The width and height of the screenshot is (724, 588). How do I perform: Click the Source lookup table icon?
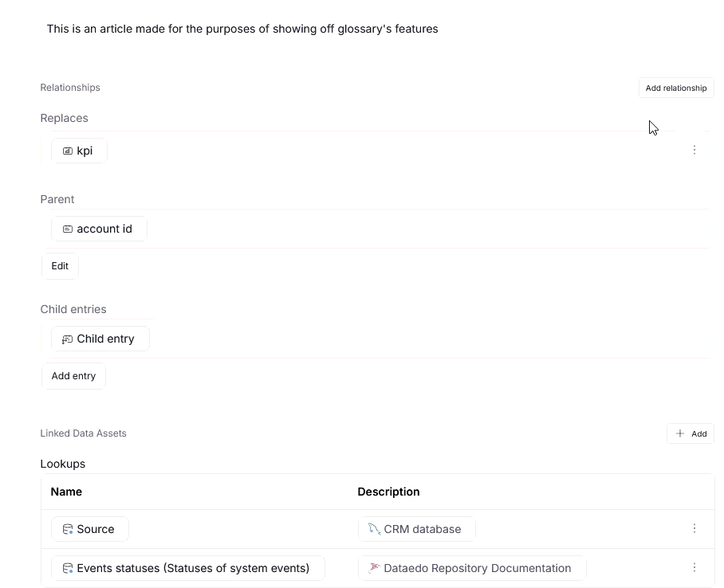(x=68, y=530)
